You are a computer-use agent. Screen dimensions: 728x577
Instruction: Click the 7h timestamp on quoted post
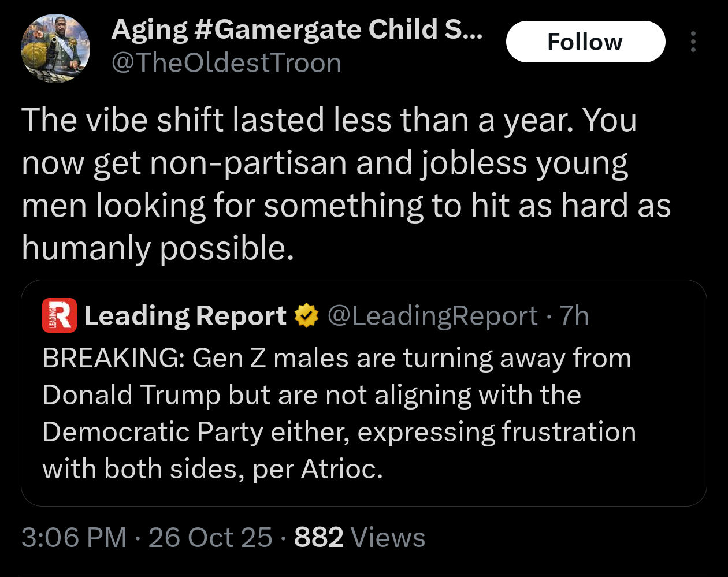pyautogui.click(x=574, y=316)
